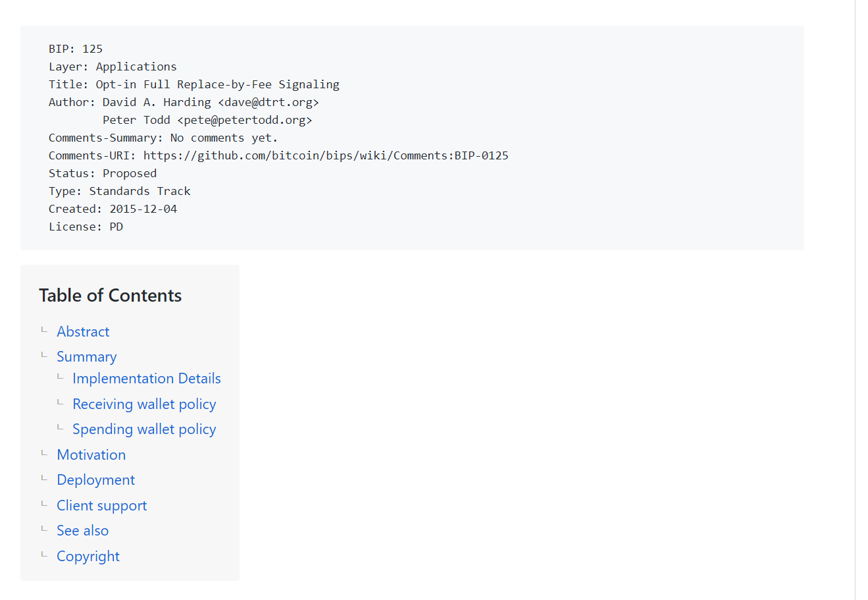The width and height of the screenshot is (868, 600).
Task: Click the Created 2015-12-04 date
Action: 143,209
